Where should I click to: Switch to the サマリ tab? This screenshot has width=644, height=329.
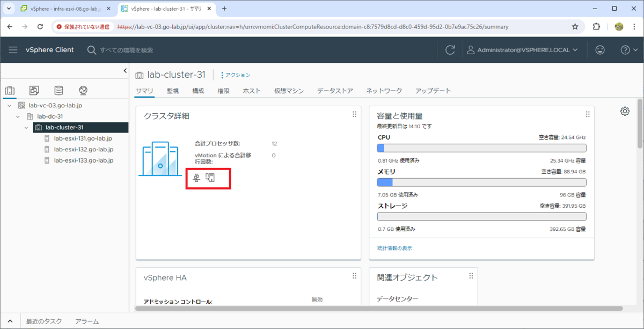click(x=144, y=91)
